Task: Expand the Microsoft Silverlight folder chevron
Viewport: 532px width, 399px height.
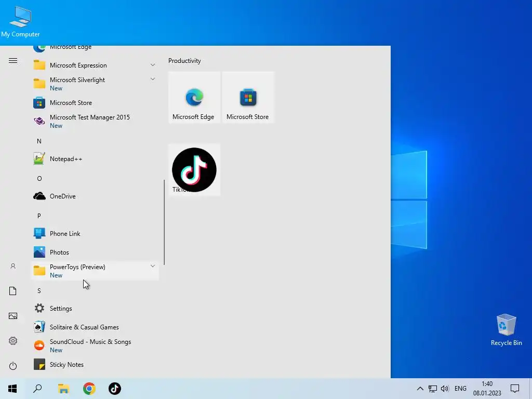Action: [153, 79]
